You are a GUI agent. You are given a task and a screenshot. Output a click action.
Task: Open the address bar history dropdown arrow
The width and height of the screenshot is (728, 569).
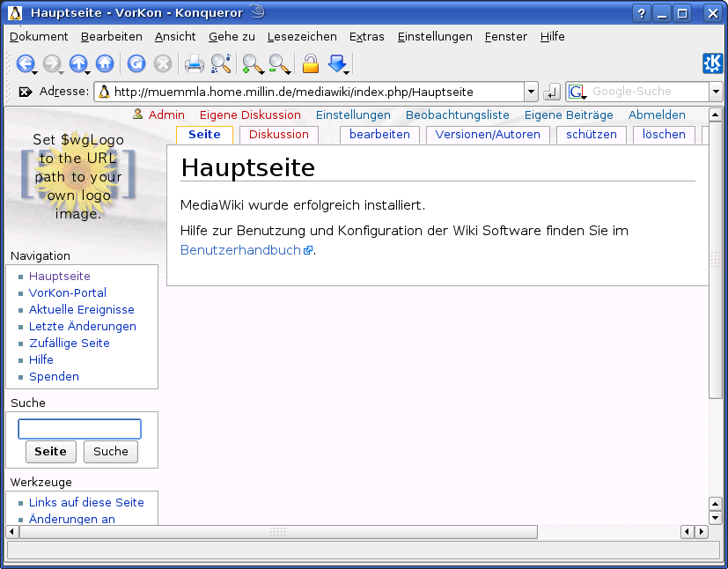[531, 92]
